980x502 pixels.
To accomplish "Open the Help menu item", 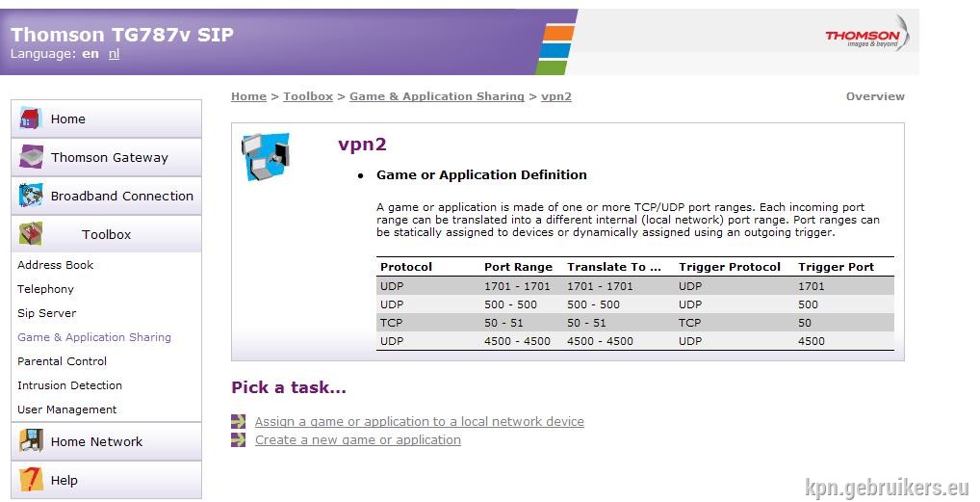I will click(x=106, y=480).
